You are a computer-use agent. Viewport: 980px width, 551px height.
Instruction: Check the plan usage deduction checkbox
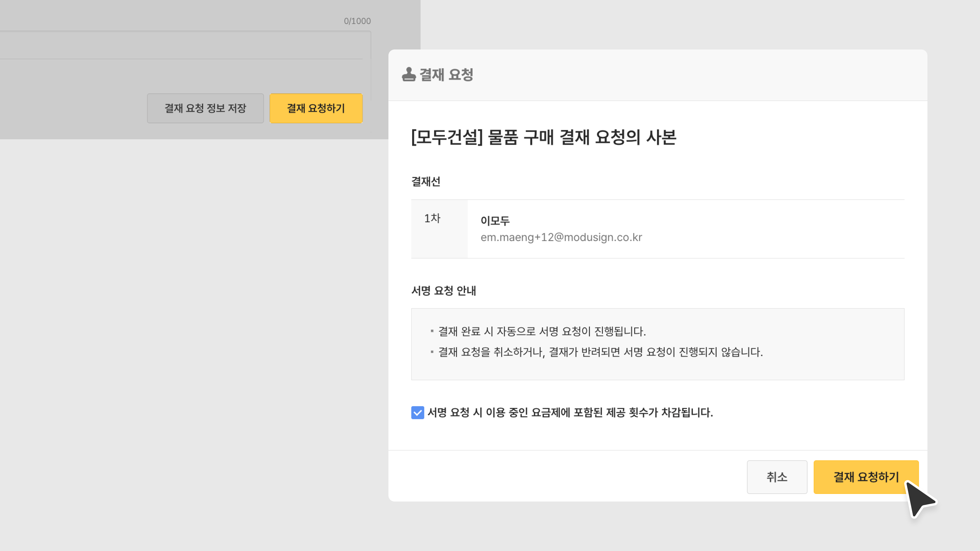[x=417, y=412]
